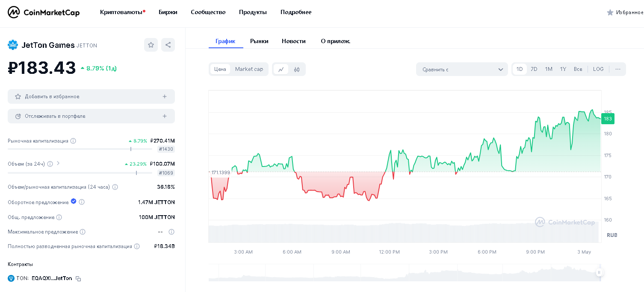The height and width of the screenshot is (292, 644).
Task: Open the График tab
Action: [225, 41]
